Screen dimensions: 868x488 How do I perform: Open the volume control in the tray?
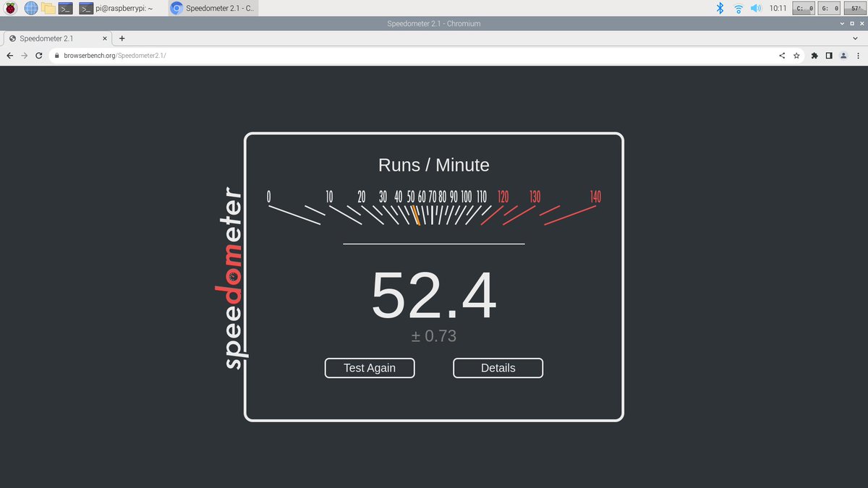coord(756,9)
